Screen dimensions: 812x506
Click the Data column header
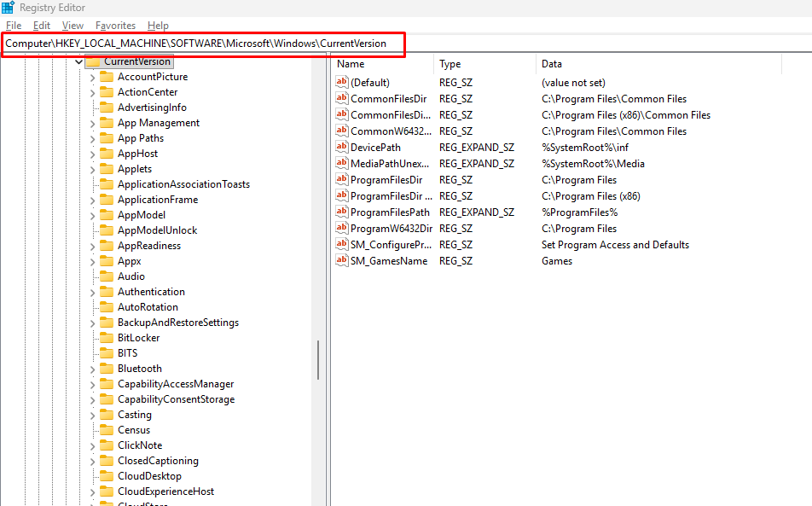point(552,64)
